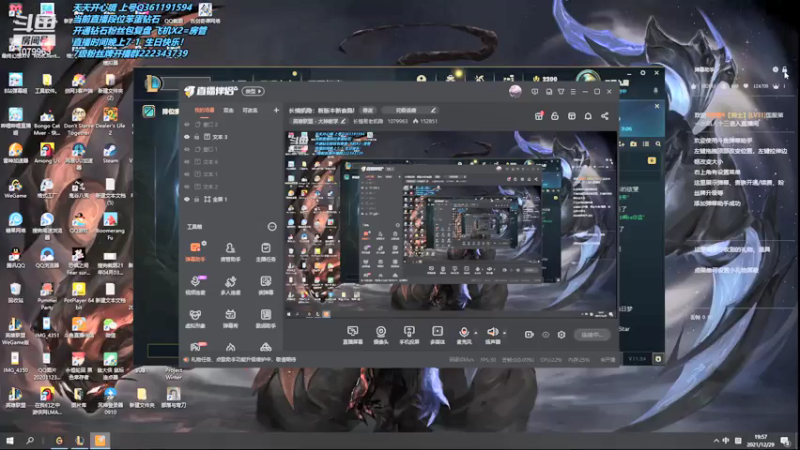Click 修改 button next to stream title
Viewport: 800px width, 450px height.
(368, 110)
